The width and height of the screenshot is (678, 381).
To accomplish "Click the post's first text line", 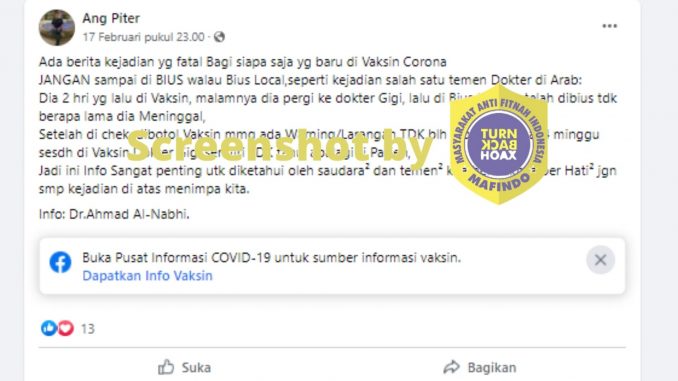I will click(x=243, y=62).
